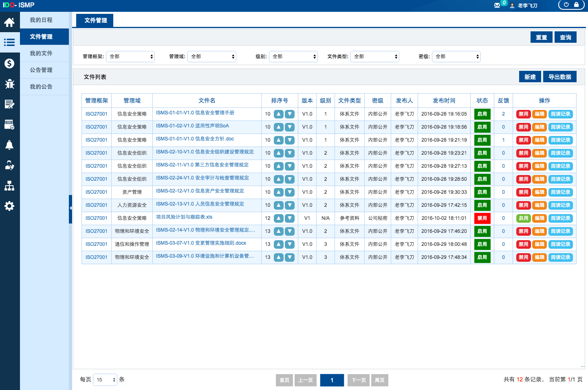This screenshot has height=390, width=588.
Task: Expand the 管理框架 dropdown
Action: [130, 57]
